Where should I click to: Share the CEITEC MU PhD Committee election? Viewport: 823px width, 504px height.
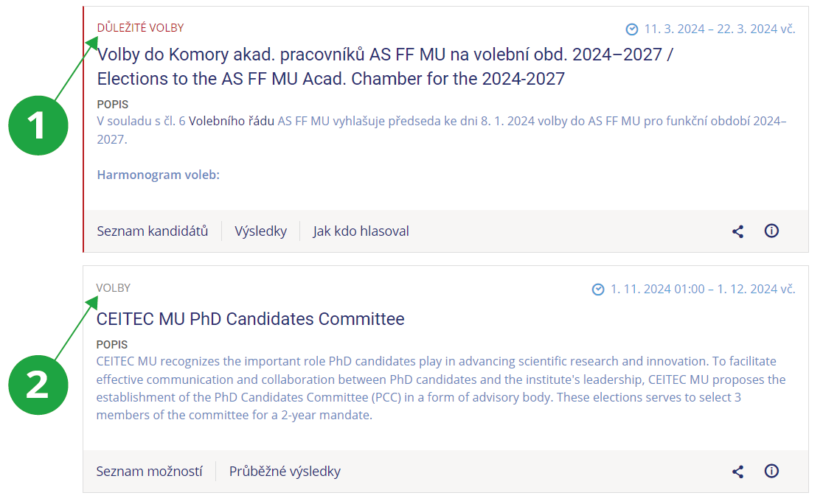click(737, 472)
